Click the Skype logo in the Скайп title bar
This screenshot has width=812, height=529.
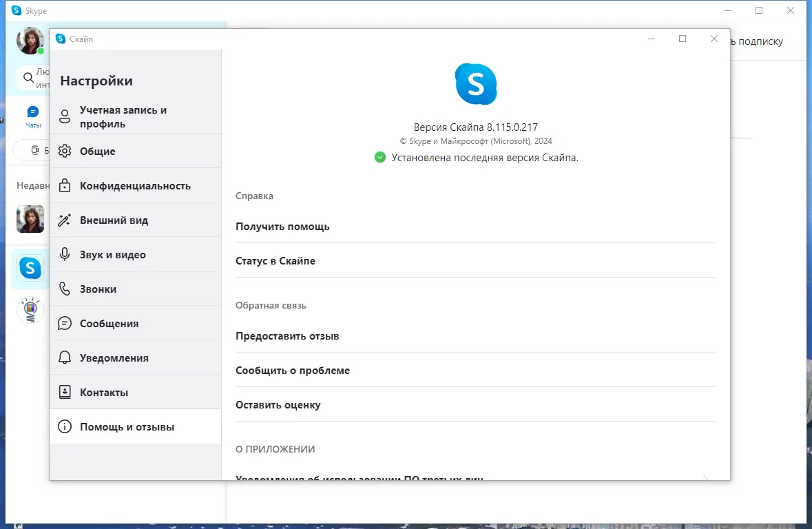tap(61, 39)
